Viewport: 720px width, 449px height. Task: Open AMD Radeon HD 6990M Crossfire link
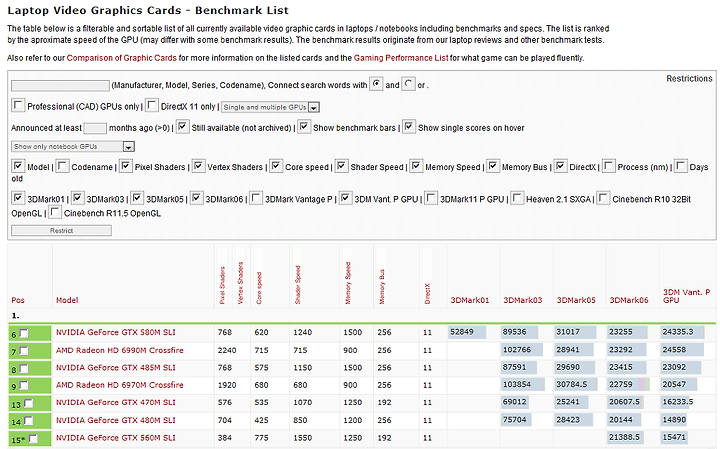[x=119, y=350]
